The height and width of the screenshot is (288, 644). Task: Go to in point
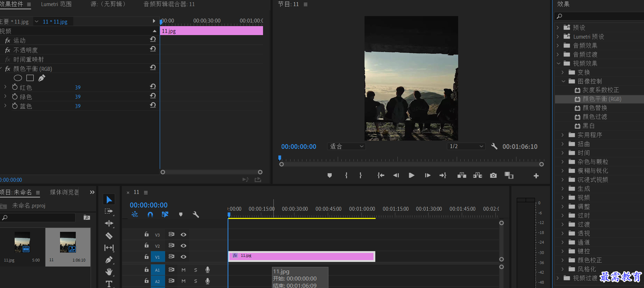[x=381, y=175]
